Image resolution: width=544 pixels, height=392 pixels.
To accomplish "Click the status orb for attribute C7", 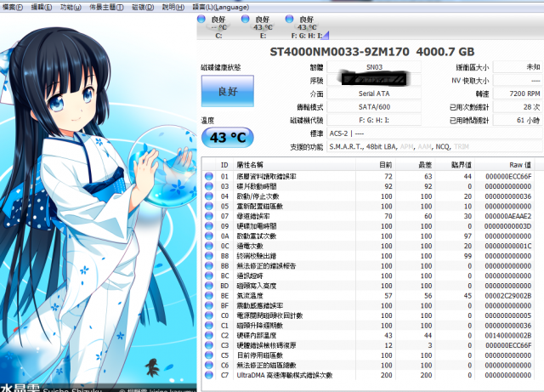I will point(209,375).
